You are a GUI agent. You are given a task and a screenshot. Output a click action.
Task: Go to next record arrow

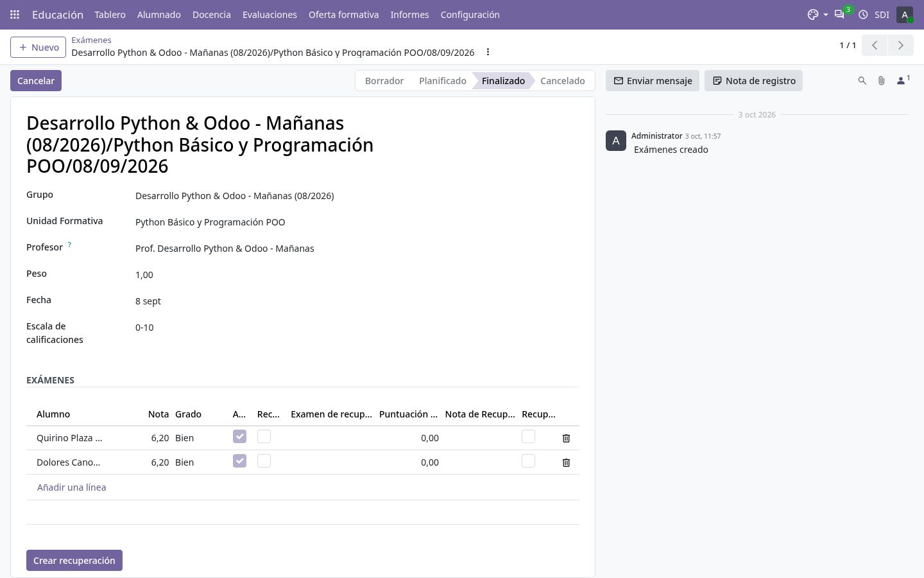900,45
